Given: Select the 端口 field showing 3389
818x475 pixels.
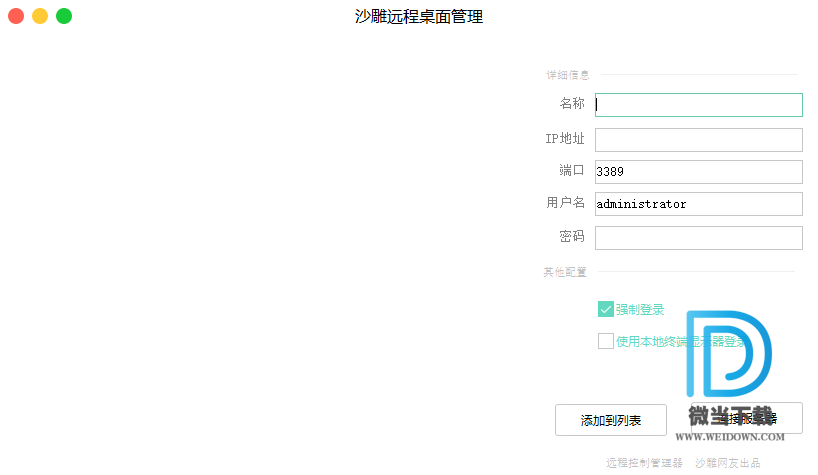Looking at the screenshot, I should [698, 172].
